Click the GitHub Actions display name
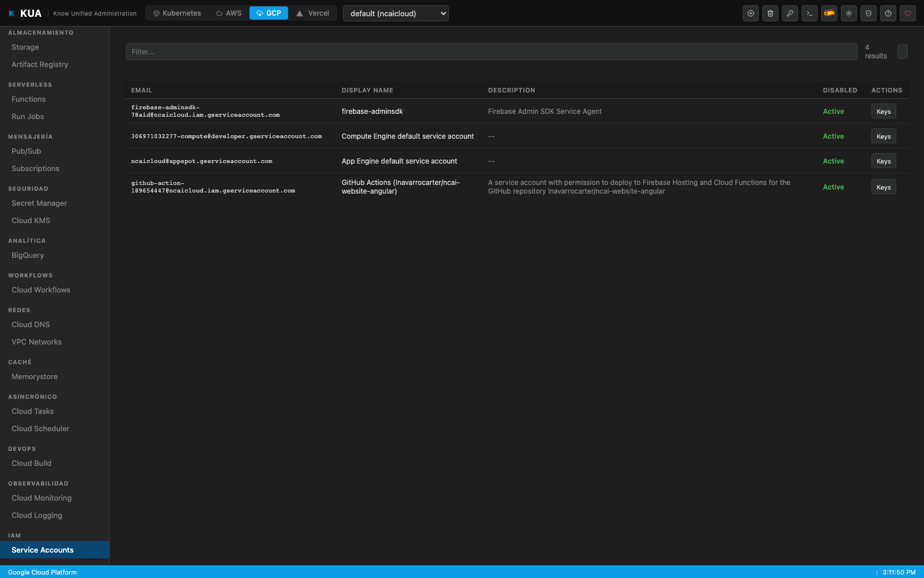924x578 pixels. point(401,187)
